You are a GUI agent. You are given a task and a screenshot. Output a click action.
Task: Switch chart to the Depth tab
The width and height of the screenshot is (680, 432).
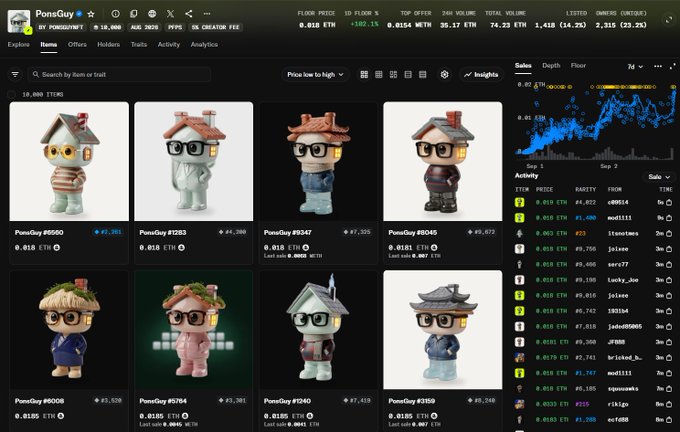click(551, 65)
